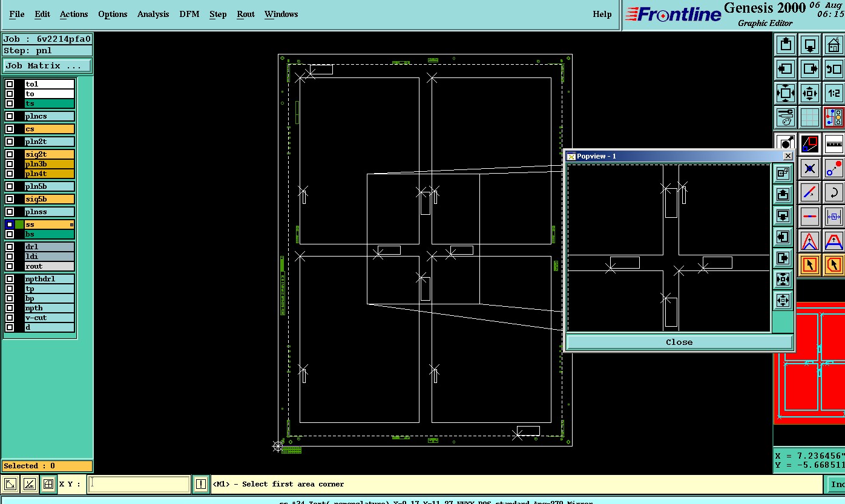Toggle the grid display icon
The width and height of the screenshot is (845, 504).
[810, 117]
